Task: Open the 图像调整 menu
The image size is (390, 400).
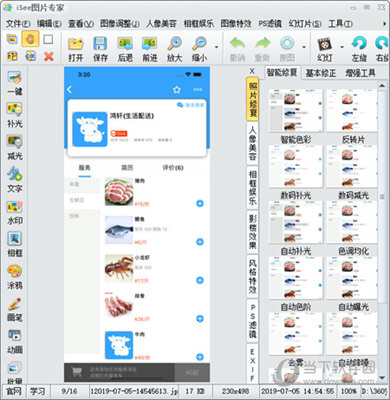Action: pos(120,24)
